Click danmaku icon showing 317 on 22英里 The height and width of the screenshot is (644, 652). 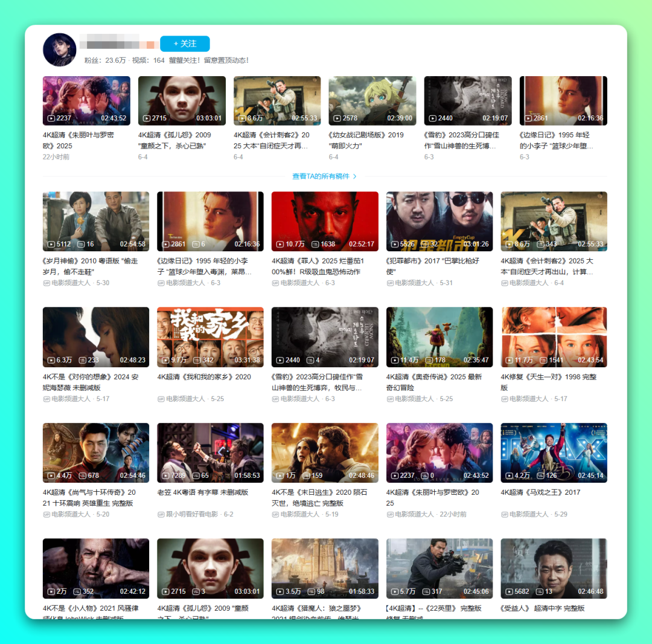(x=426, y=591)
